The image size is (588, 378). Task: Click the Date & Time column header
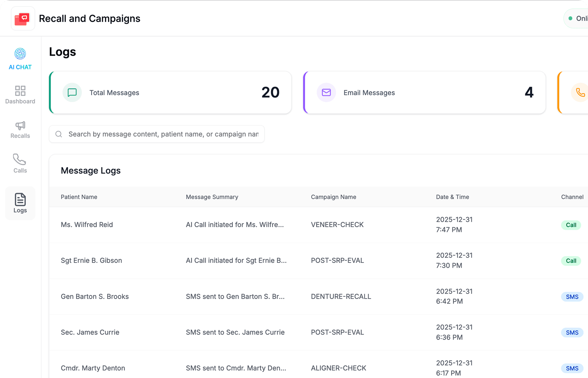[452, 197]
